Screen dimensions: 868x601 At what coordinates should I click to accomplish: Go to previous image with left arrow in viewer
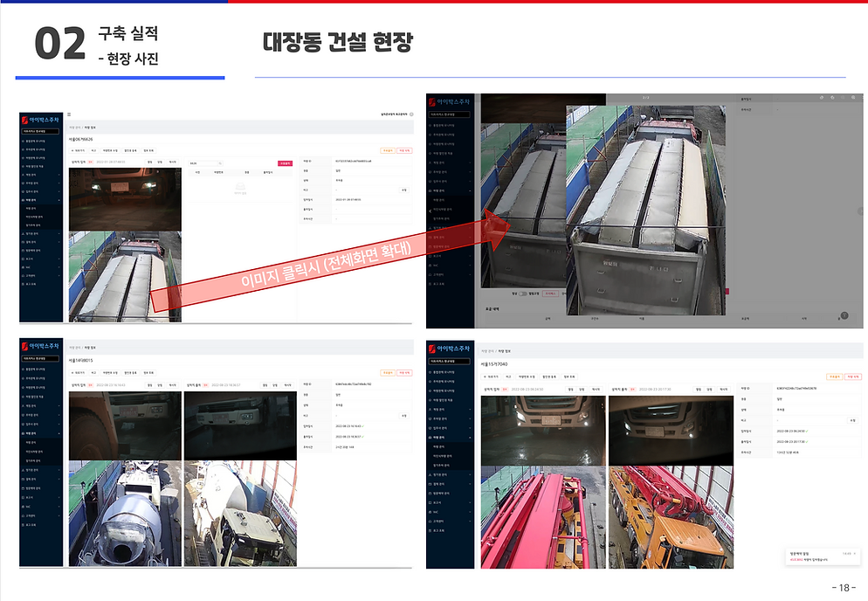point(431,211)
